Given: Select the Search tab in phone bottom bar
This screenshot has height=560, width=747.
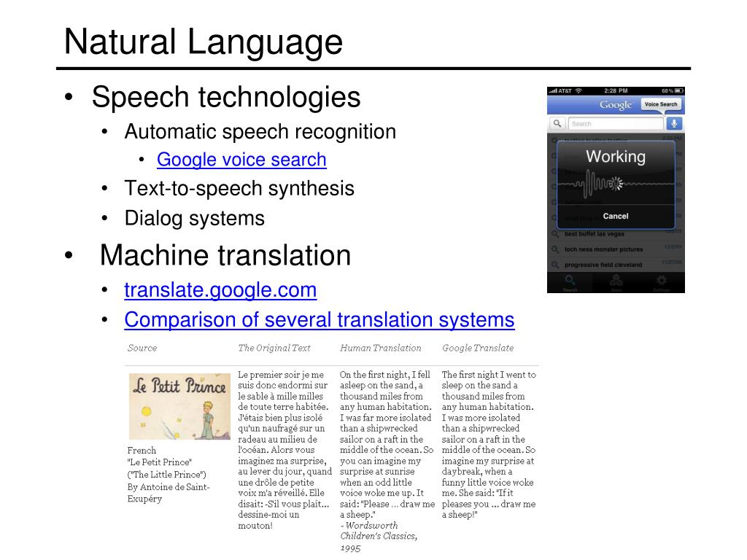Looking at the screenshot, I should pos(570,282).
